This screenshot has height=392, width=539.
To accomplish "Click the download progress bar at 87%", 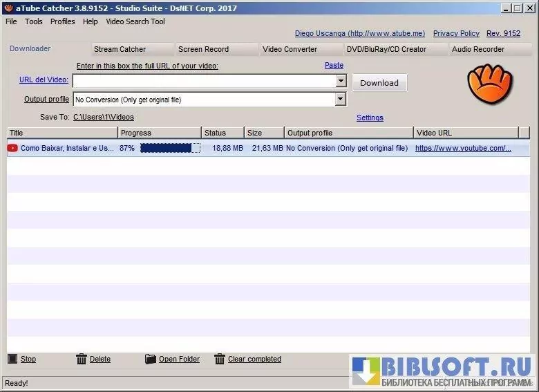I will tap(170, 148).
